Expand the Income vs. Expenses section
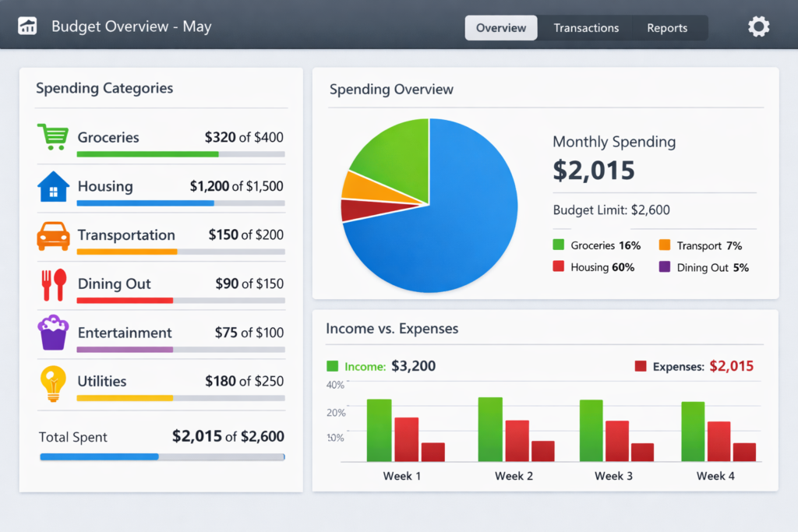Image resolution: width=798 pixels, height=532 pixels. pyautogui.click(x=391, y=329)
